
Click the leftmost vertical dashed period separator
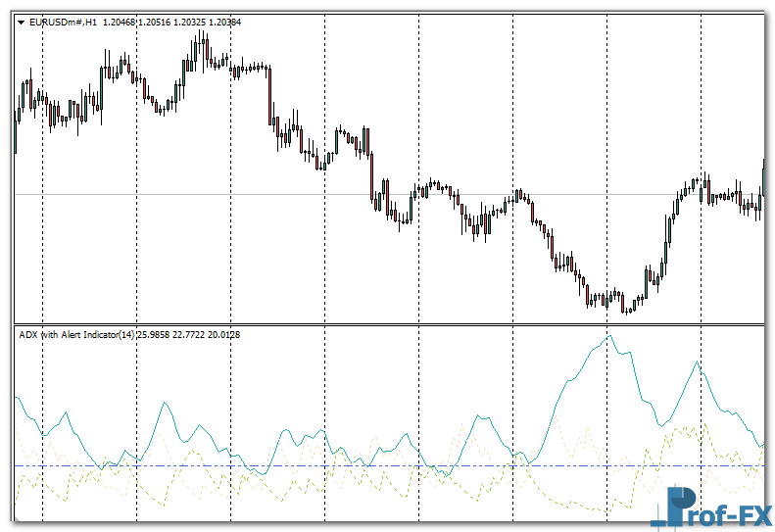click(x=42, y=196)
